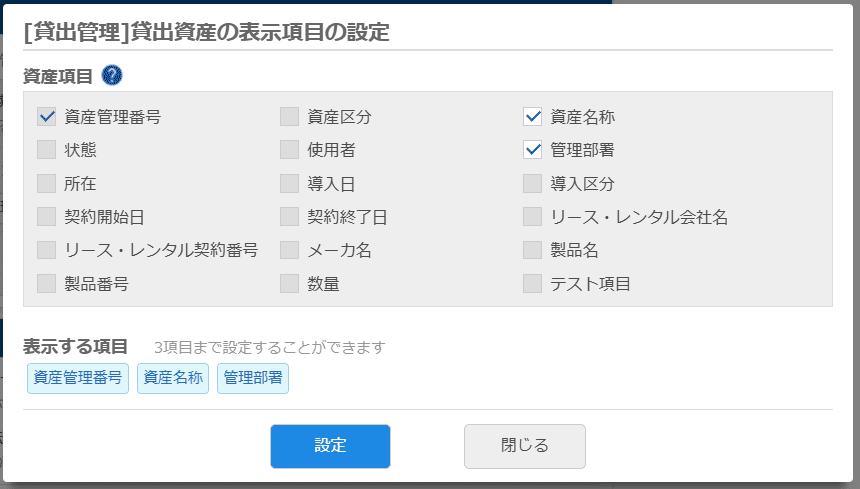Viewport: 860px width, 489px height.
Task: Tick the 数量 checkbox
Action: click(290, 283)
